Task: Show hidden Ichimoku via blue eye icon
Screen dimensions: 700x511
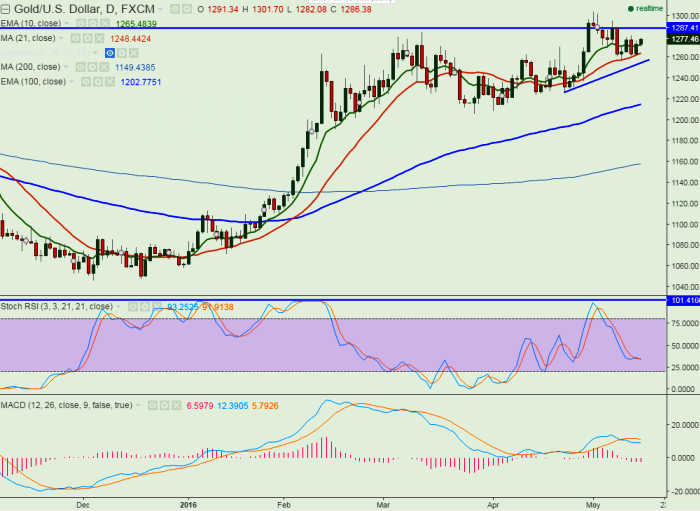Action: [110, 53]
